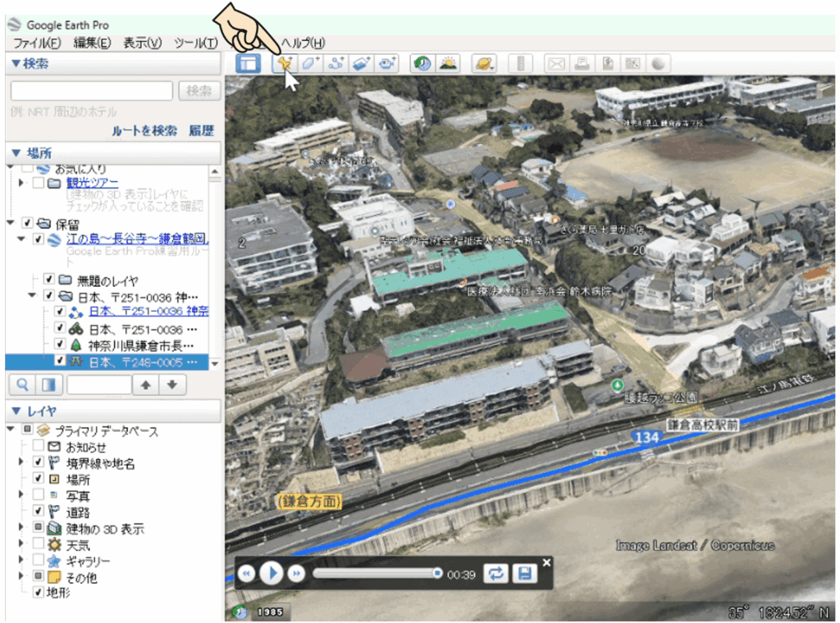Click the tour playback progress slider

click(x=376, y=574)
